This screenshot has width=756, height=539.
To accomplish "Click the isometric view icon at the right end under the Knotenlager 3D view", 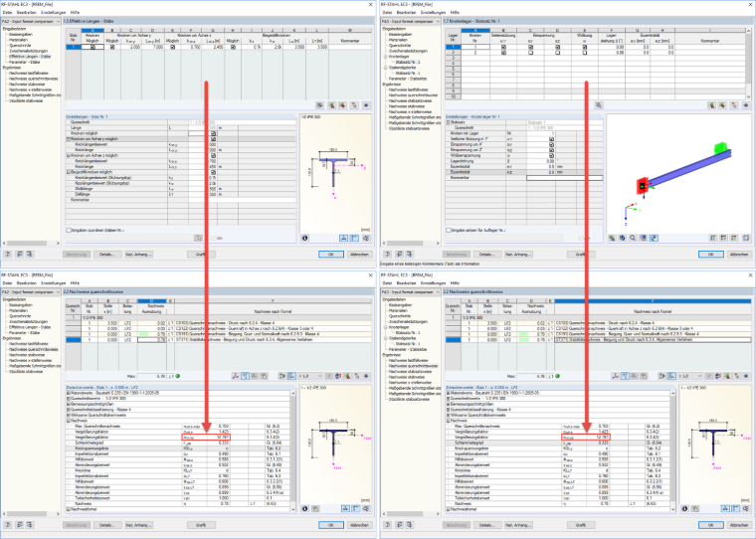I will coord(745,238).
